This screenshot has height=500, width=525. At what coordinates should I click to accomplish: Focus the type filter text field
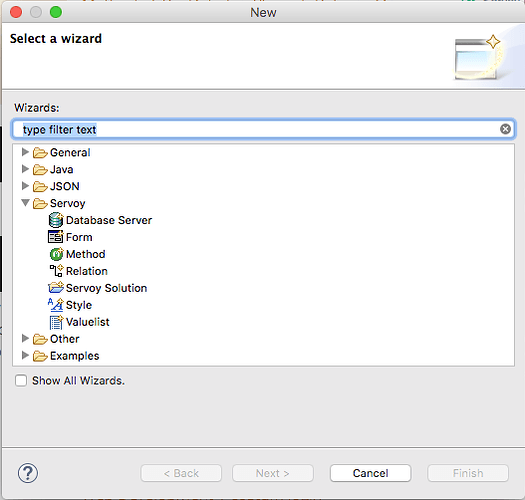264,129
